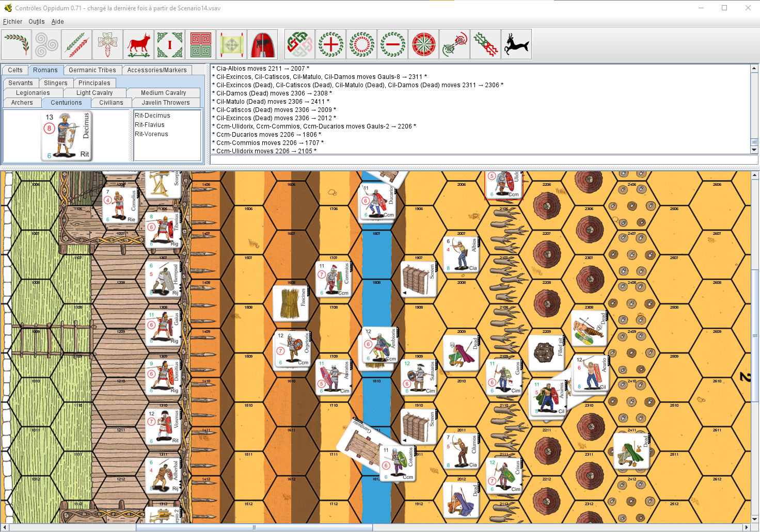Screen dimensions: 760x532
Task: Click the red bull toolbar icon
Action: [138, 44]
